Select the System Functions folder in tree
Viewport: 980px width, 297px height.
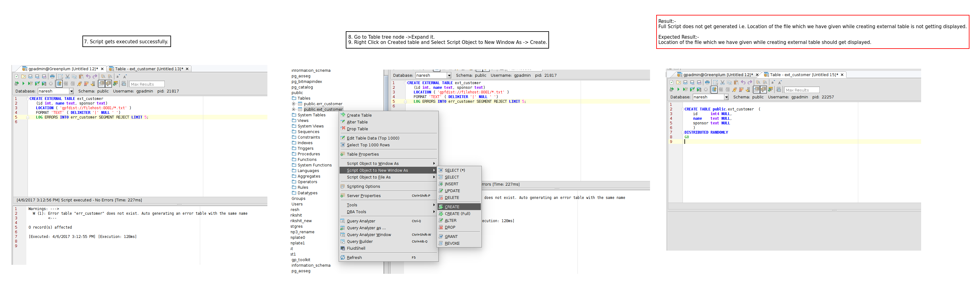point(312,165)
